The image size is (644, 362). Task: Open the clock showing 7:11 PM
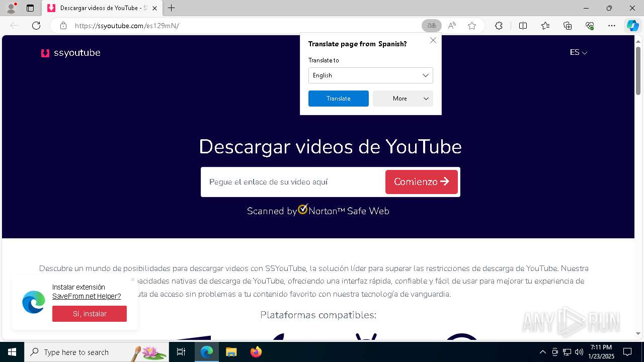[601, 352]
